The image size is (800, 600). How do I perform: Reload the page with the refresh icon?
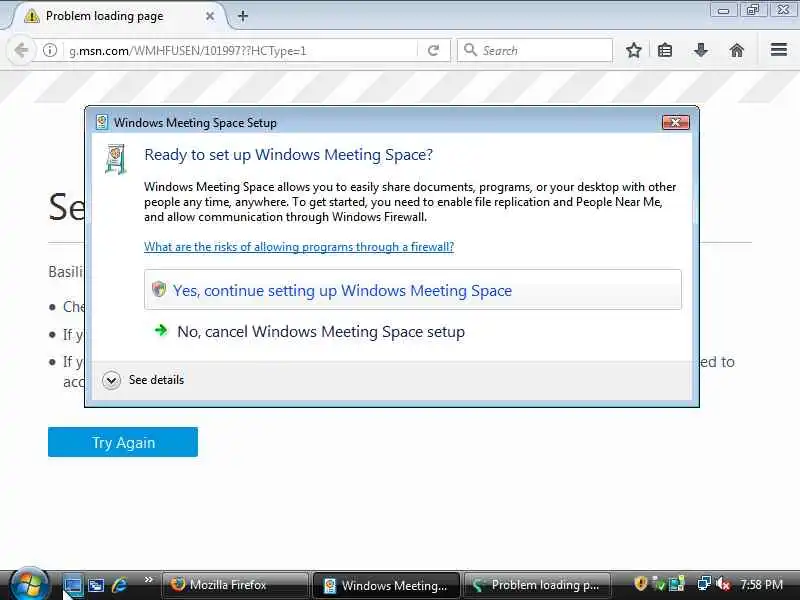click(x=434, y=51)
